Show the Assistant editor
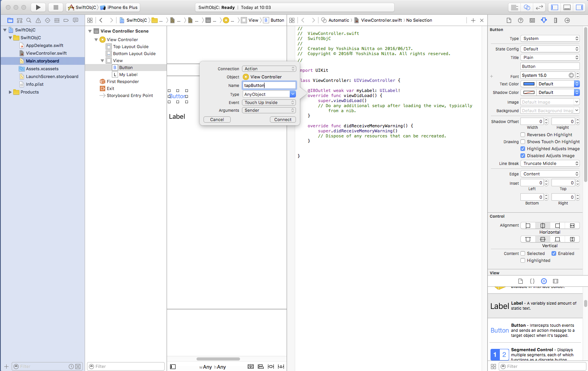This screenshot has width=588, height=371. point(527,7)
